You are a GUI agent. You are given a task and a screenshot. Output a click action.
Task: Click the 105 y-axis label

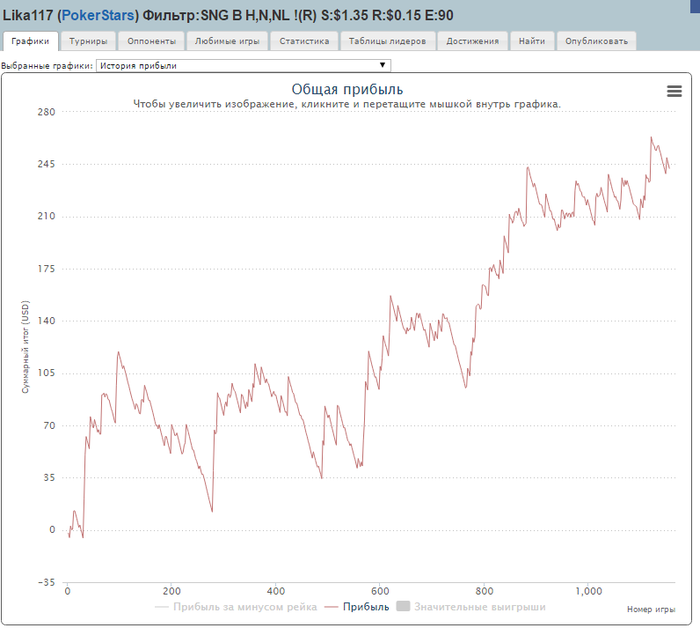pyautogui.click(x=46, y=373)
